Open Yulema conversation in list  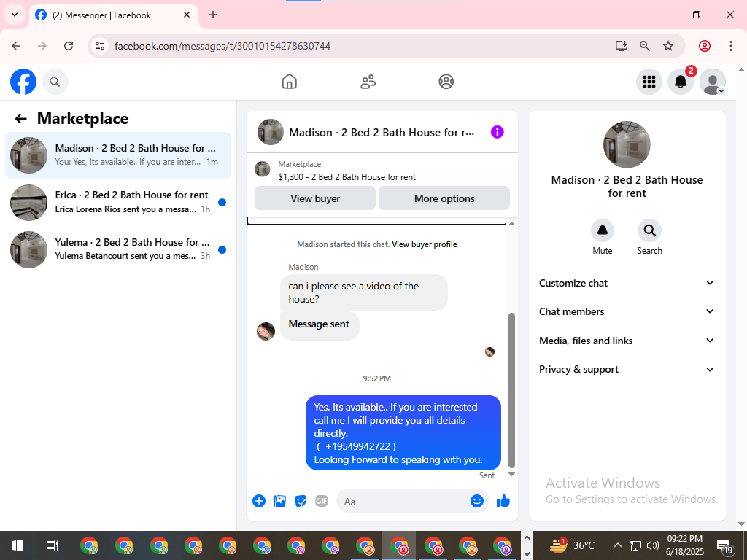(x=118, y=249)
